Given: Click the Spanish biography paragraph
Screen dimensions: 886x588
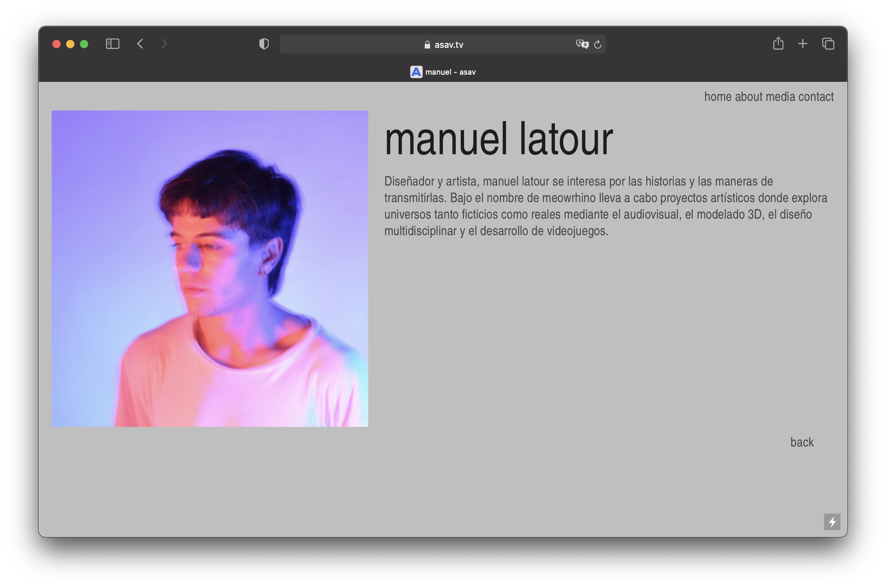Looking at the screenshot, I should click(x=606, y=206).
